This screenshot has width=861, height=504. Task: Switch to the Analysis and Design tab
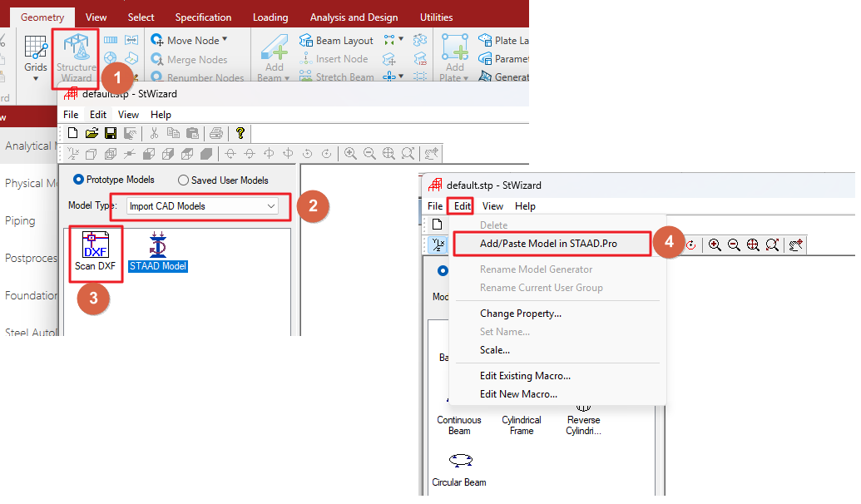(354, 17)
